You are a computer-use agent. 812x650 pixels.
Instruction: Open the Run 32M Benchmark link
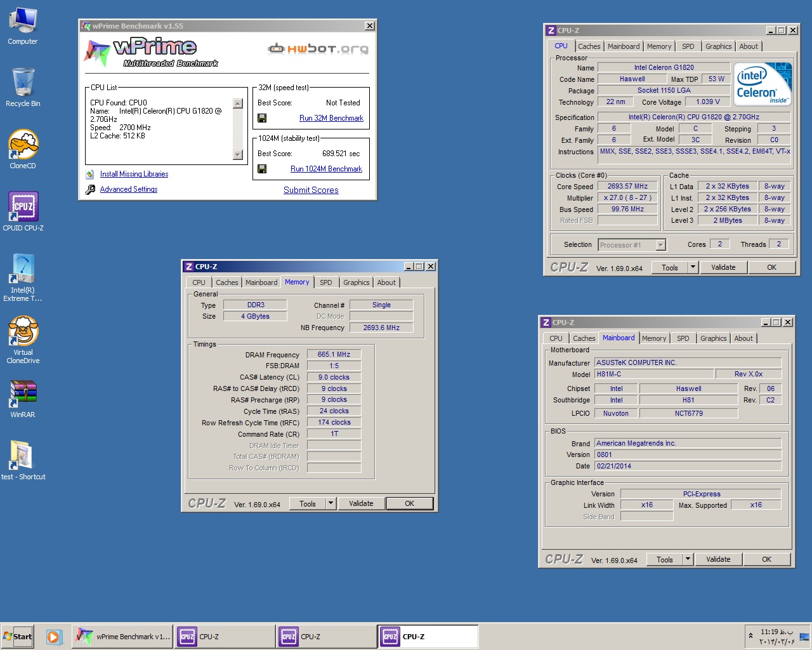[331, 118]
